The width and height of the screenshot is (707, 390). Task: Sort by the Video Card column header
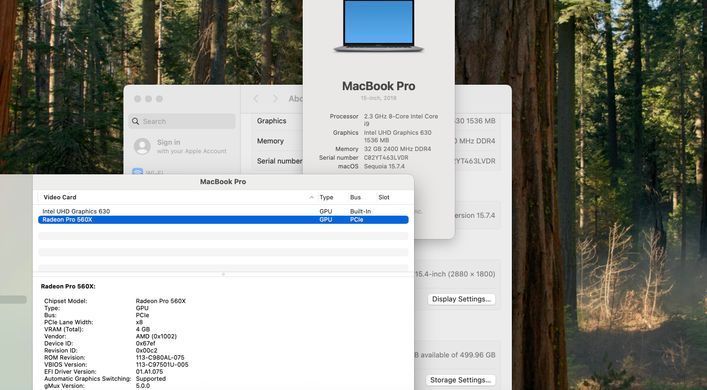coord(60,197)
